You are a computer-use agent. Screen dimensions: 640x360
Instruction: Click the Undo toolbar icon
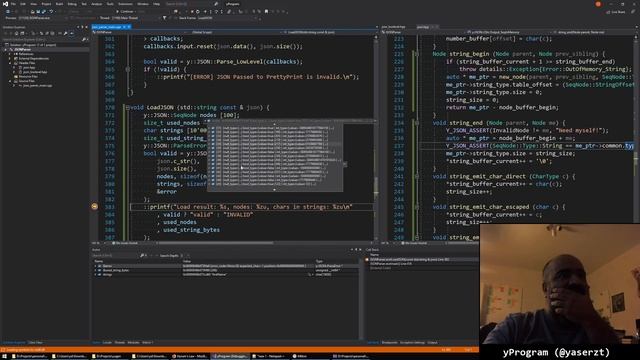[x=51, y=11]
